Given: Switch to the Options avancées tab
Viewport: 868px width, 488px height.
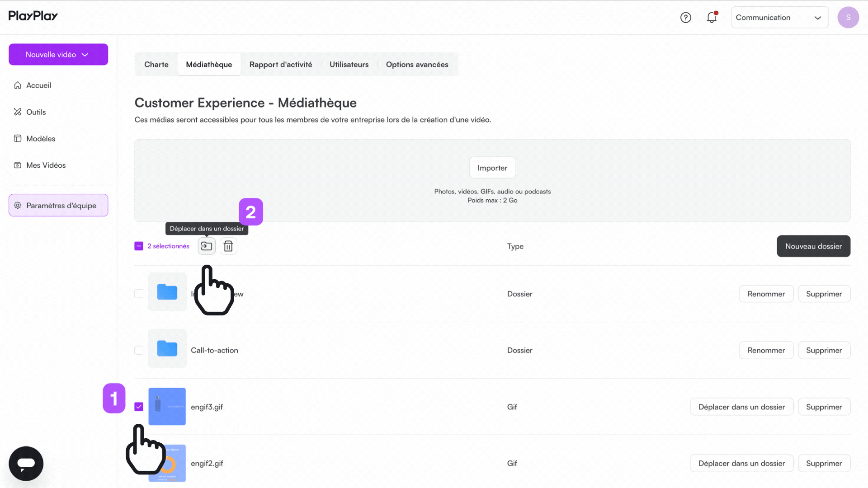Looking at the screenshot, I should 417,65.
